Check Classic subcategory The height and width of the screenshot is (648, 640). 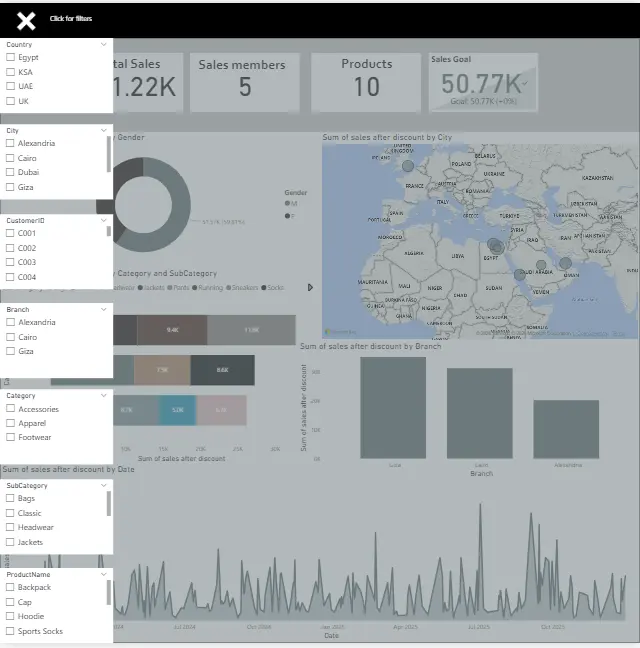point(10,513)
